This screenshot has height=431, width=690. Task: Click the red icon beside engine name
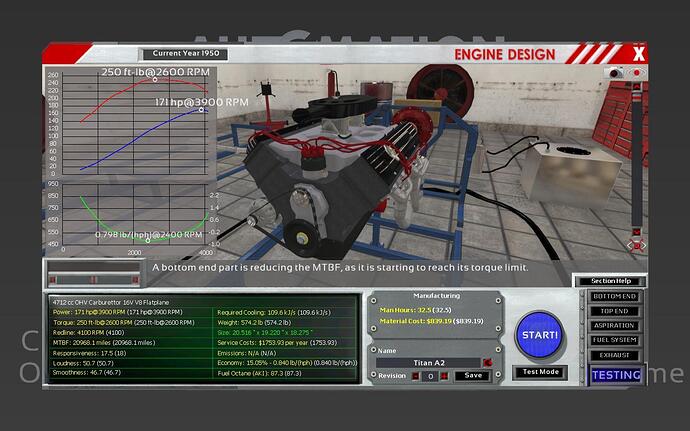click(487, 361)
